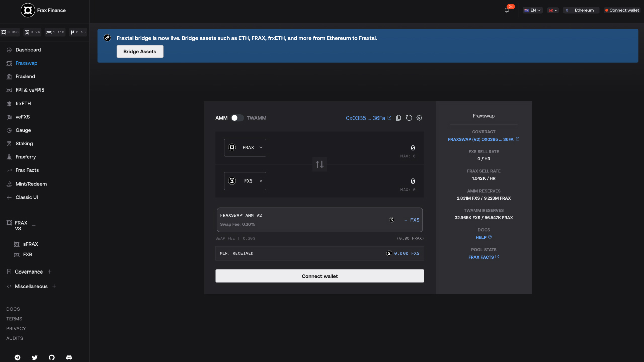
Task: Click the FRAX price ticker 0.998
Action: 11,32
